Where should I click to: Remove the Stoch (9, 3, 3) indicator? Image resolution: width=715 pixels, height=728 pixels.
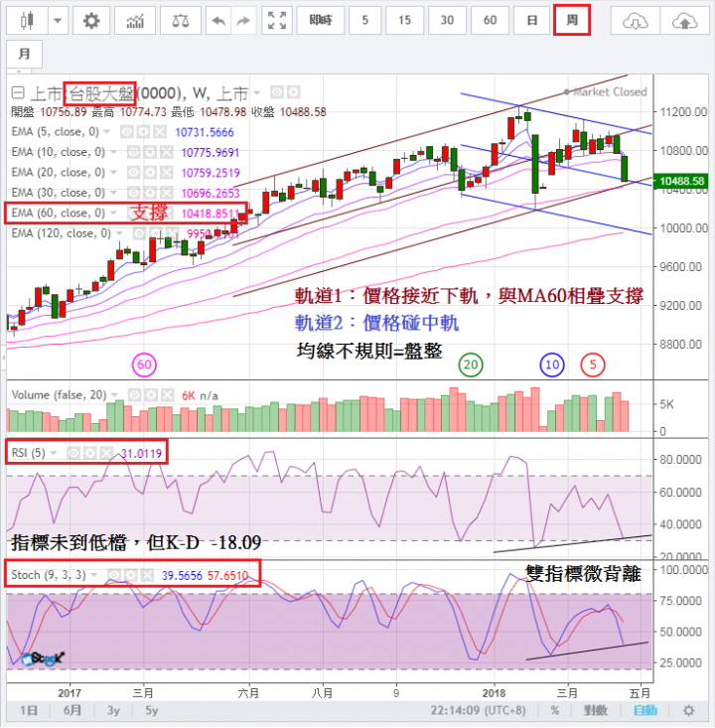coord(148,575)
